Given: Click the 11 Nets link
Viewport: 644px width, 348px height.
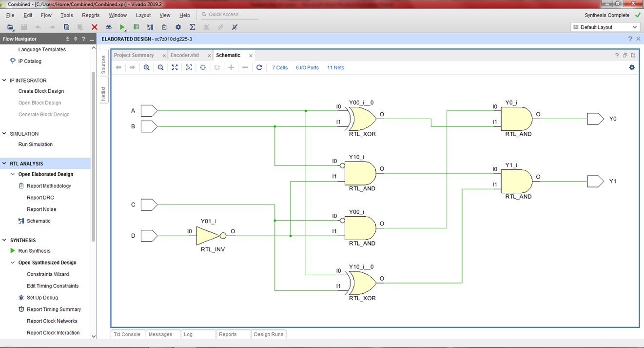Looking at the screenshot, I should pyautogui.click(x=335, y=68).
